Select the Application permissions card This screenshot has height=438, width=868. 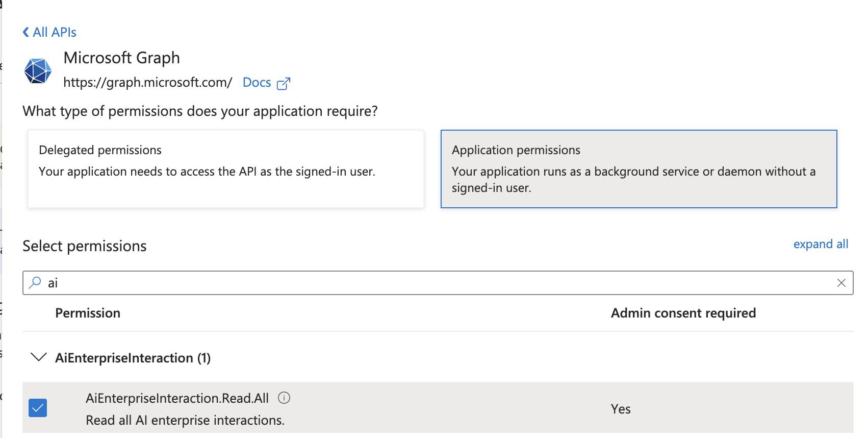[x=639, y=169]
